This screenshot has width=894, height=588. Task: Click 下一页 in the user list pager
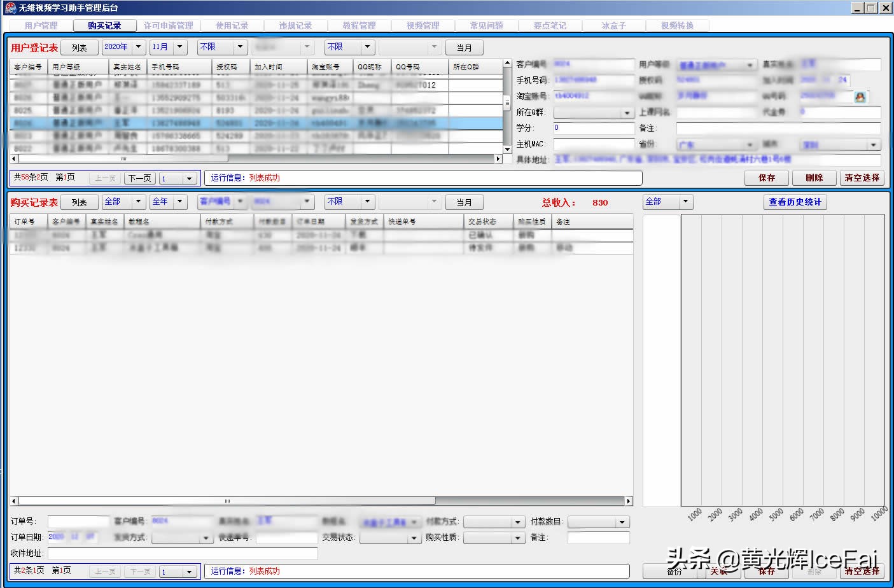click(139, 178)
